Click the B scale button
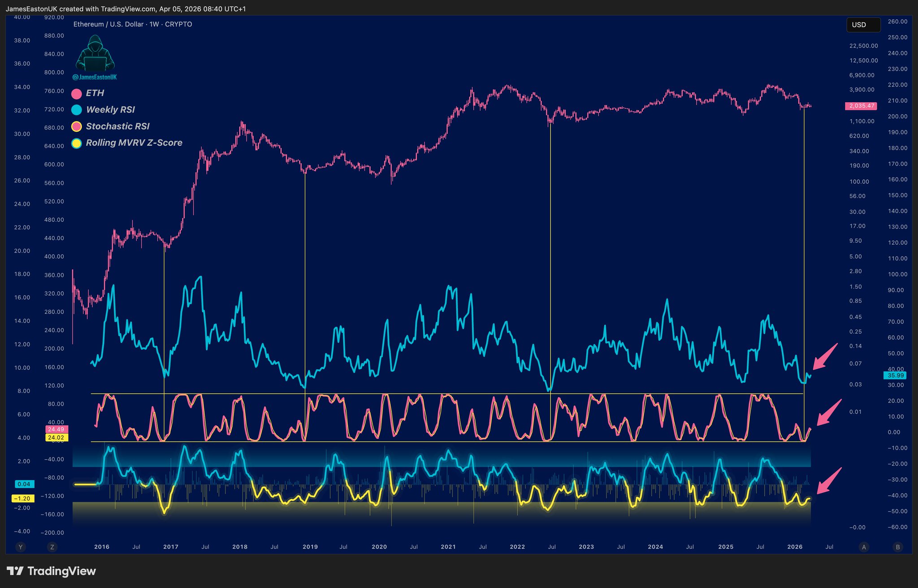This screenshot has height=588, width=918. (897, 547)
